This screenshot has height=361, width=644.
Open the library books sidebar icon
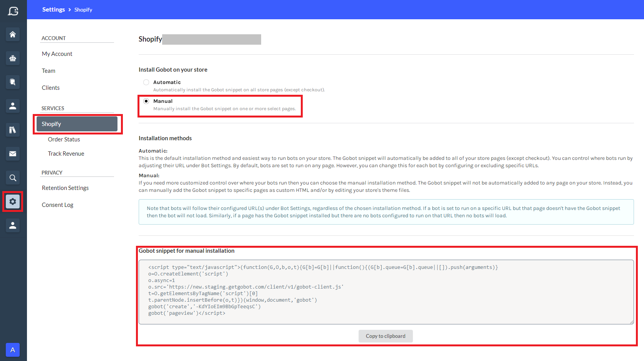[13, 130]
